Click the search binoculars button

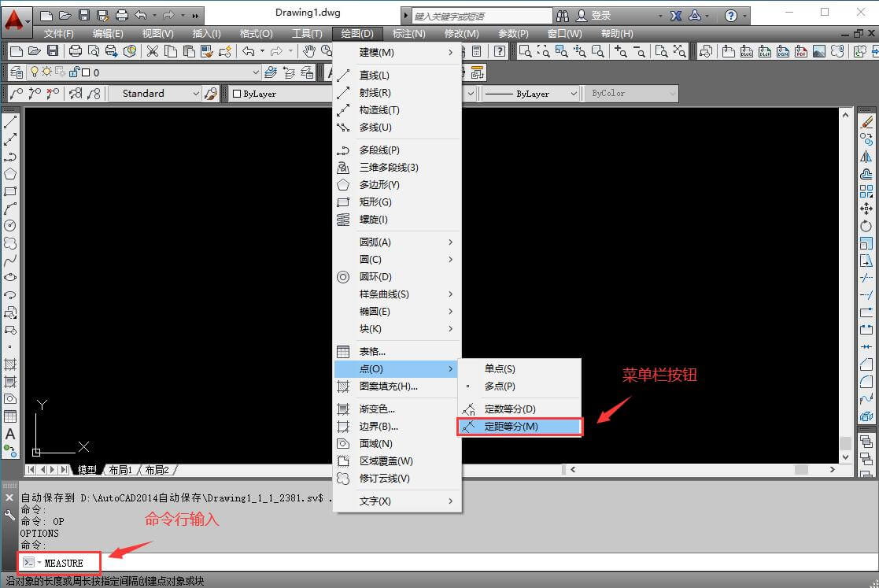(563, 16)
